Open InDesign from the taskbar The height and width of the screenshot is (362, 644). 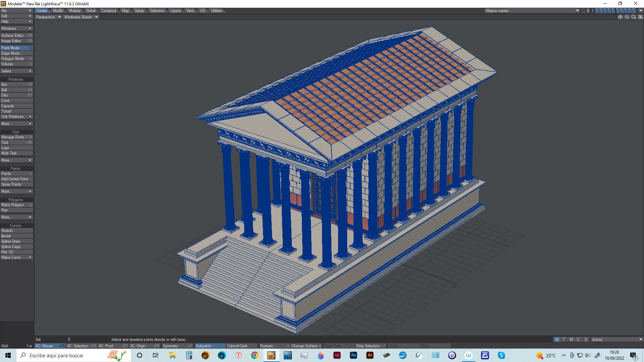pos(337,355)
